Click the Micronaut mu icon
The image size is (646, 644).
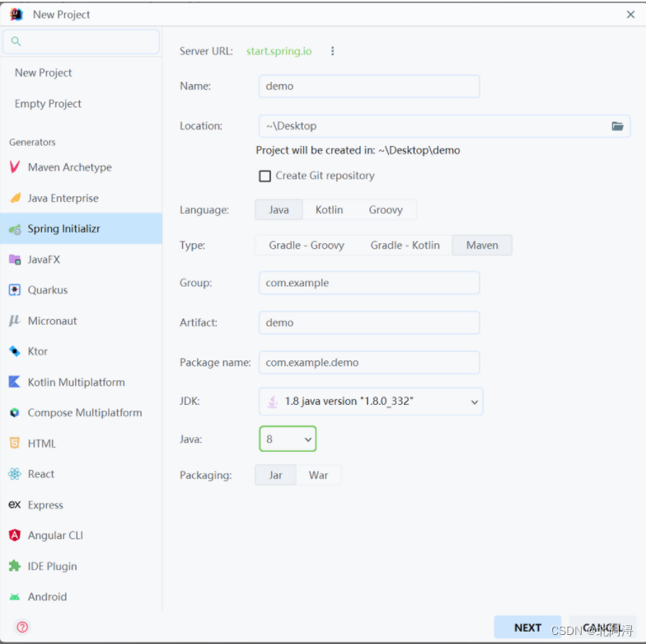tap(15, 320)
